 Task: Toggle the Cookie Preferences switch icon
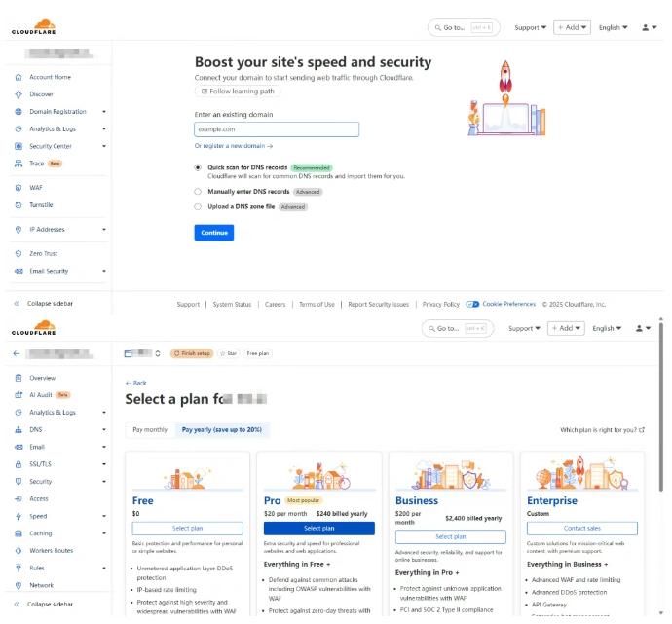[472, 304]
